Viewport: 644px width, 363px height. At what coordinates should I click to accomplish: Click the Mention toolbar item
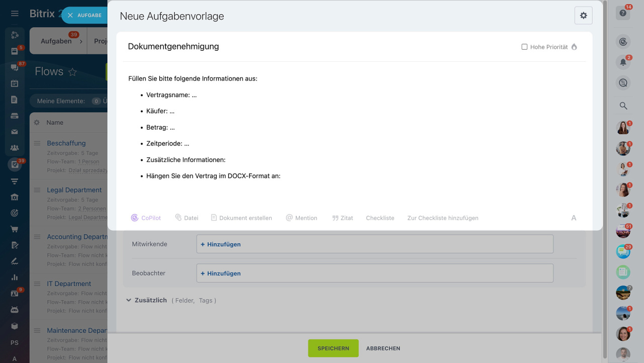click(301, 218)
